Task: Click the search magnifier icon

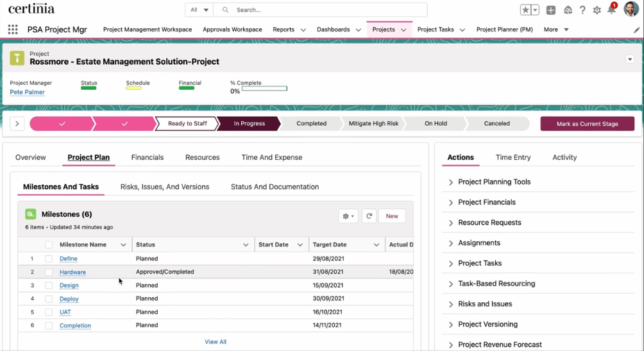Action: click(225, 10)
